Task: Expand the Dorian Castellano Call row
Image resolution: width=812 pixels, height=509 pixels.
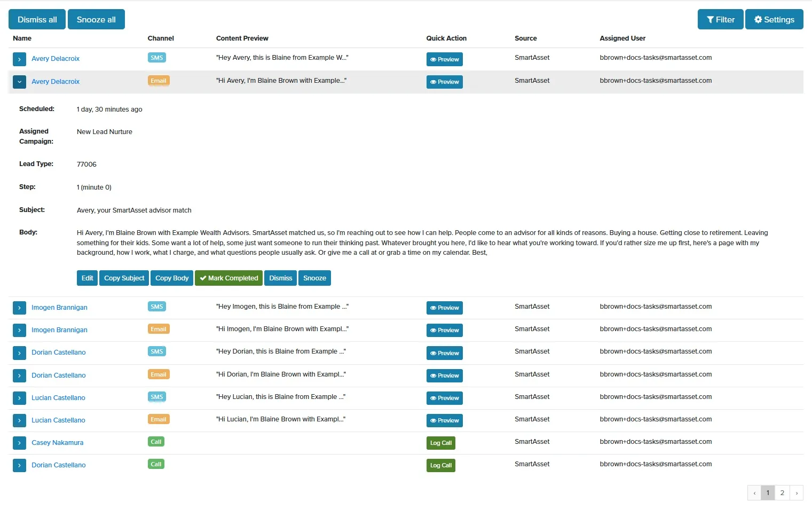Action: point(19,465)
